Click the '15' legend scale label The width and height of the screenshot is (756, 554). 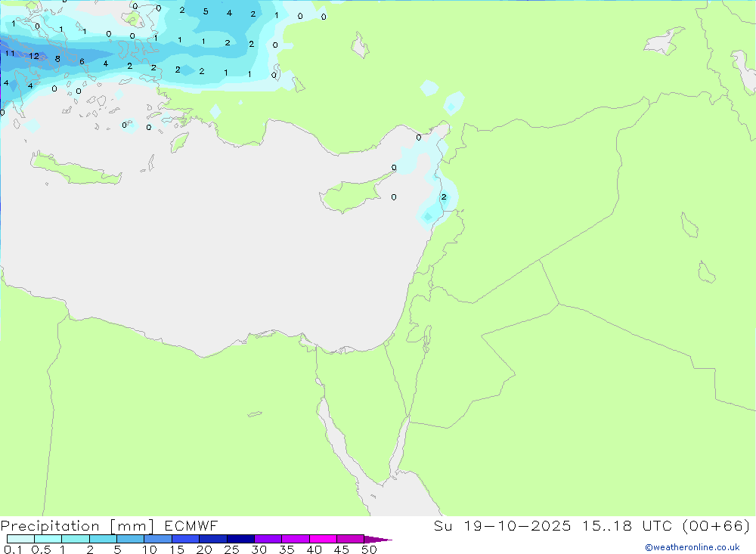(177, 549)
